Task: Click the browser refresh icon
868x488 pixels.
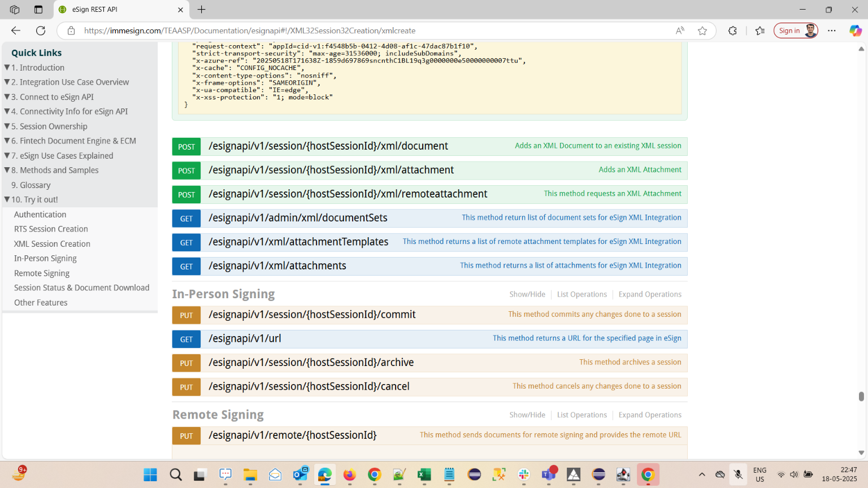Action: [41, 30]
